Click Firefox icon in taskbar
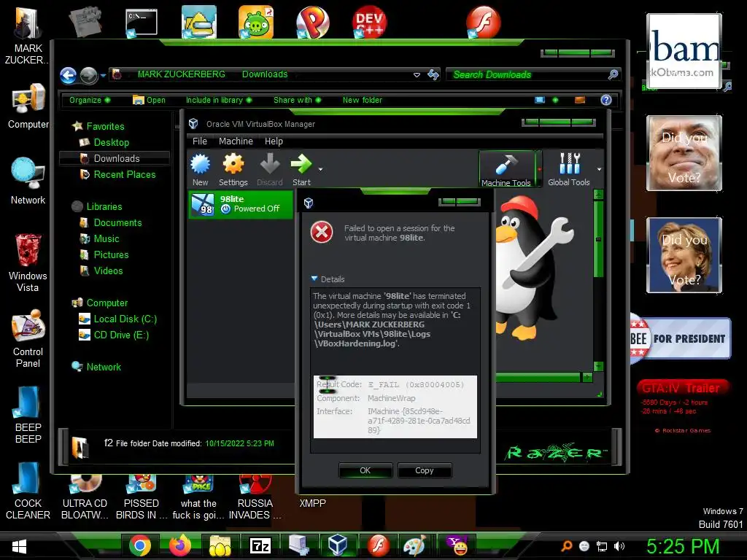 179,545
